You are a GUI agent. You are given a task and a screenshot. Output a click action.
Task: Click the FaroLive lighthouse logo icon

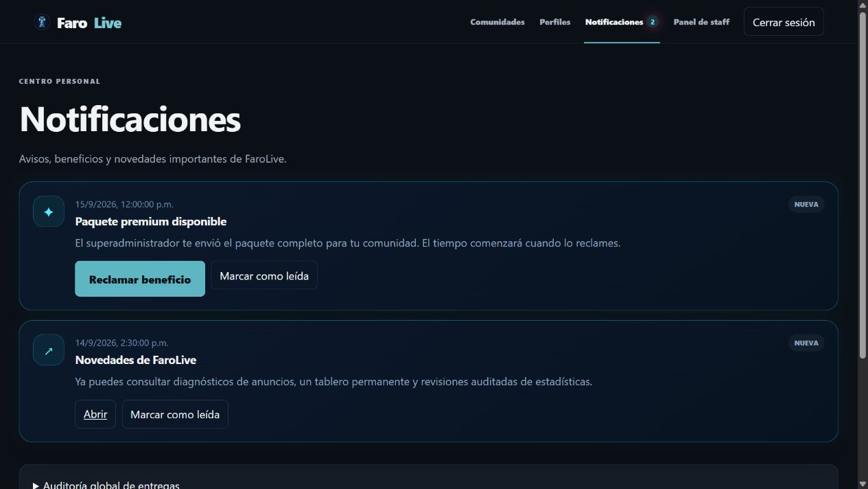tap(43, 22)
